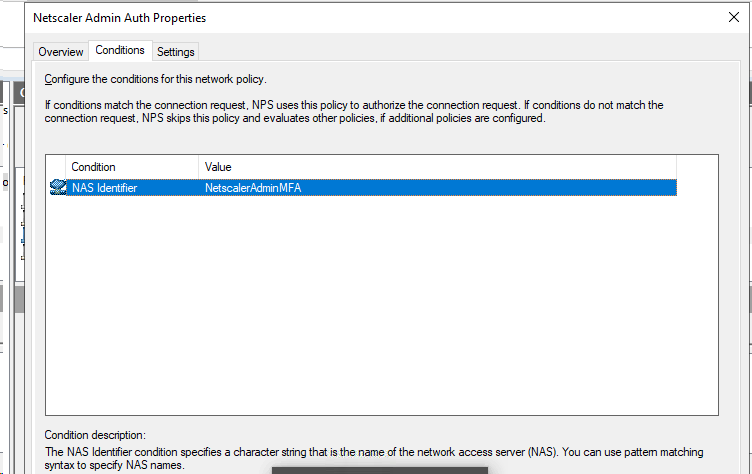Click the paragraph about NPS policy matching
Image resolution: width=752 pixels, height=474 pixels.
coord(354,111)
